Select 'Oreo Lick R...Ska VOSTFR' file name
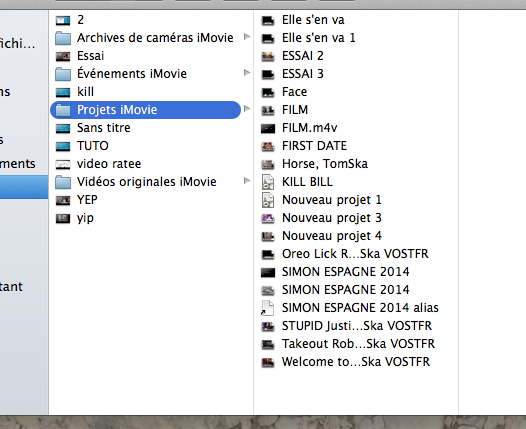526x429 pixels. (355, 254)
